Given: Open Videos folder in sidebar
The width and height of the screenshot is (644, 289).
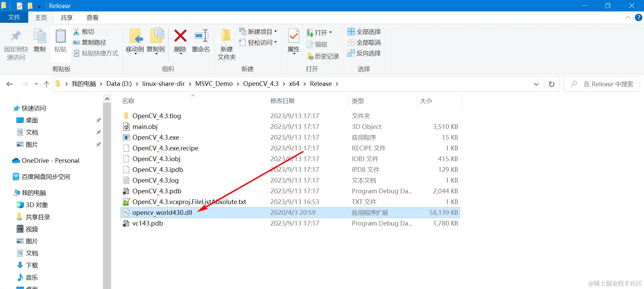Looking at the screenshot, I should tap(28, 229).
